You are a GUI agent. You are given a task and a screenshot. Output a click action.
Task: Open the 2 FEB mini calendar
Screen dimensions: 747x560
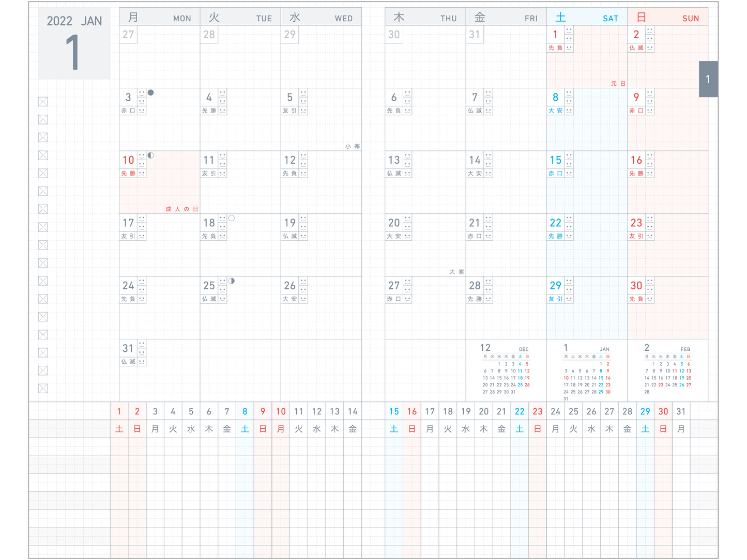(x=667, y=370)
